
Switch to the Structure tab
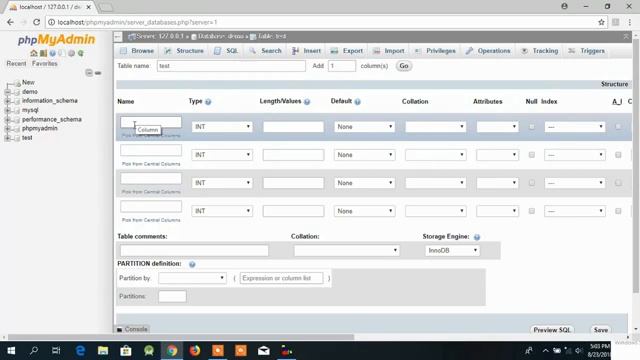point(184,51)
